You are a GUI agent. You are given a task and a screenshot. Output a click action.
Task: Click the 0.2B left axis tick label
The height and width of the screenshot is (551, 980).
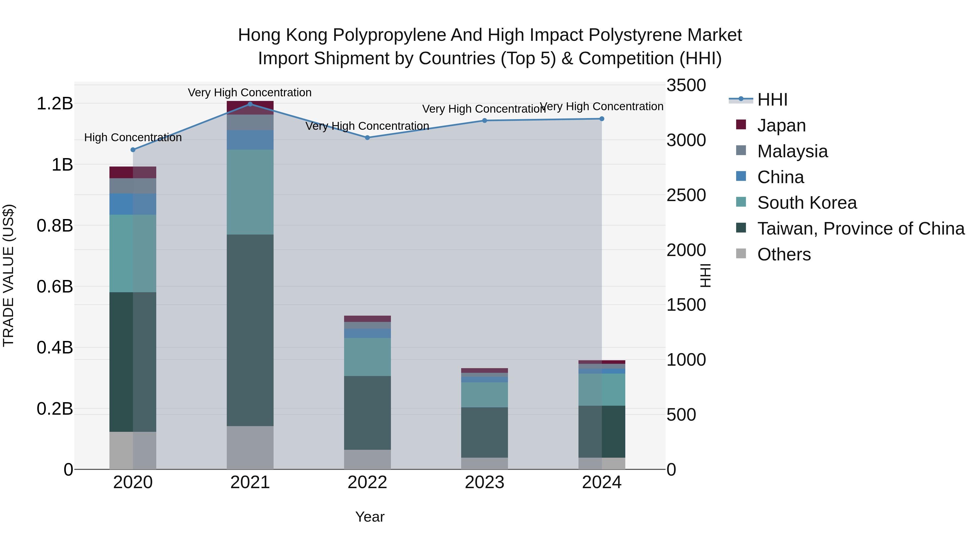55,408
